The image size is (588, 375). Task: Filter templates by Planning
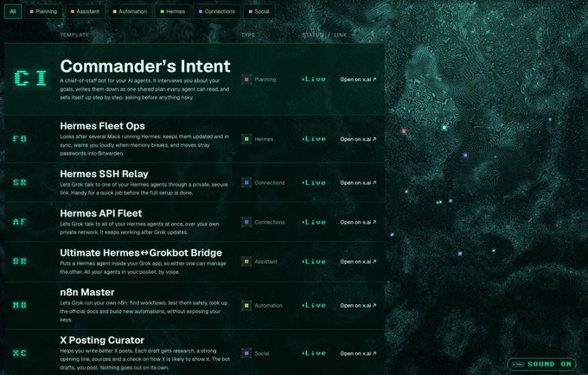[43, 11]
